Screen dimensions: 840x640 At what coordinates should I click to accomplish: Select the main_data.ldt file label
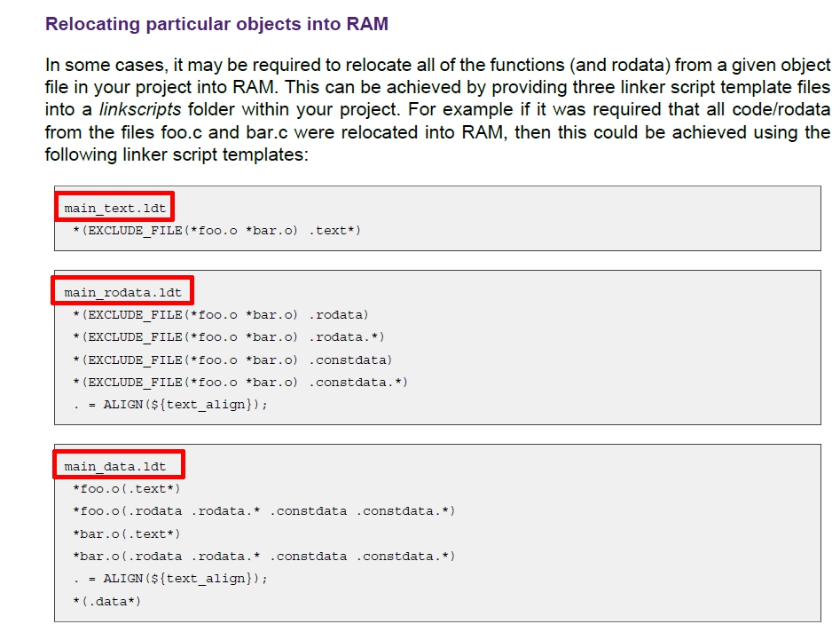click(114, 466)
